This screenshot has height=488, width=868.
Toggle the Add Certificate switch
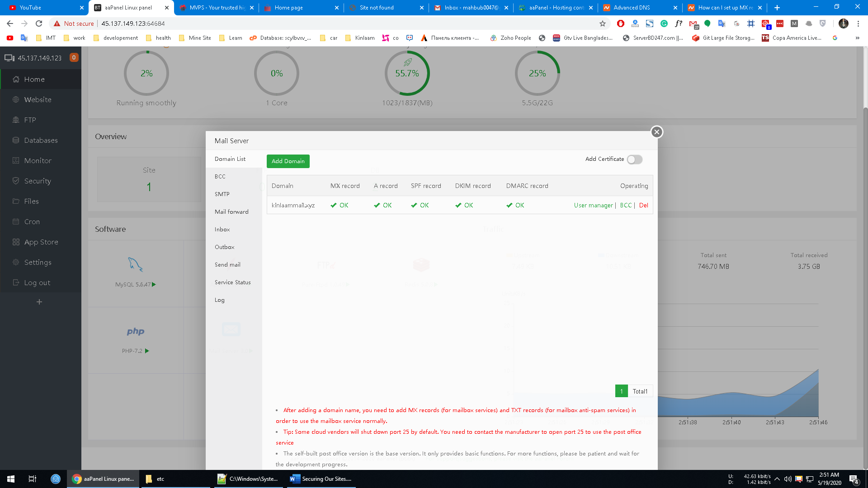pos(635,160)
